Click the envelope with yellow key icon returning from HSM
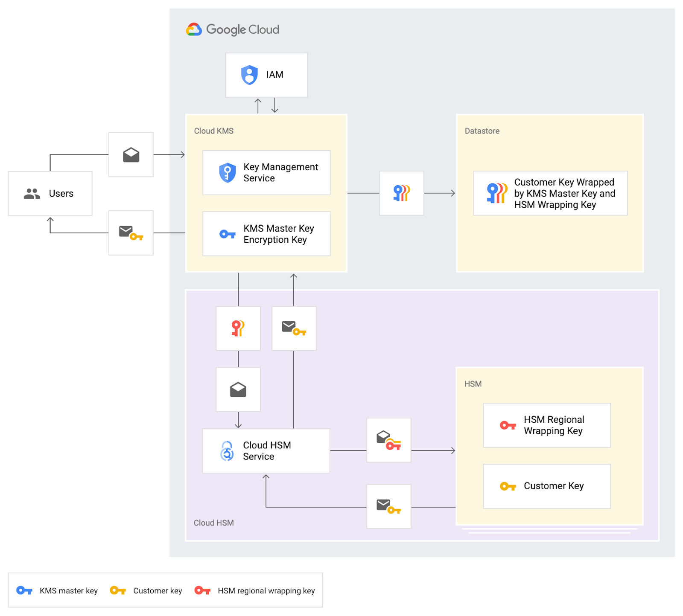The image size is (683, 616). pos(389,506)
